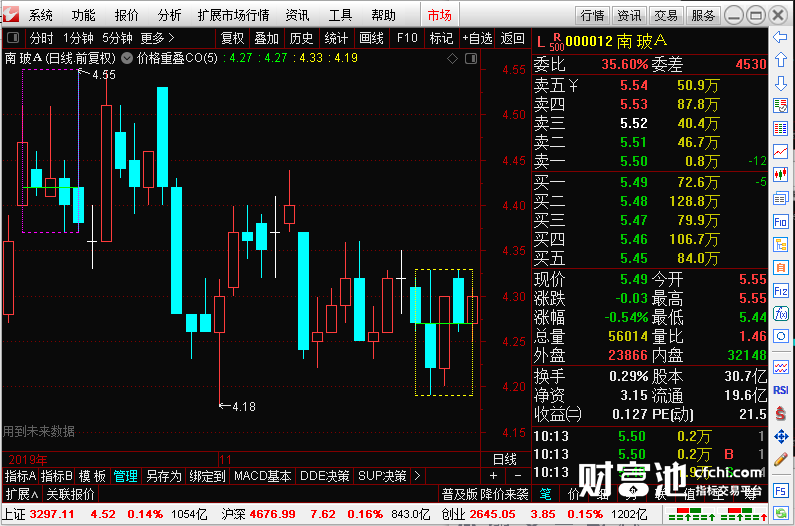Click the diamond icon above the chart

tap(452, 59)
